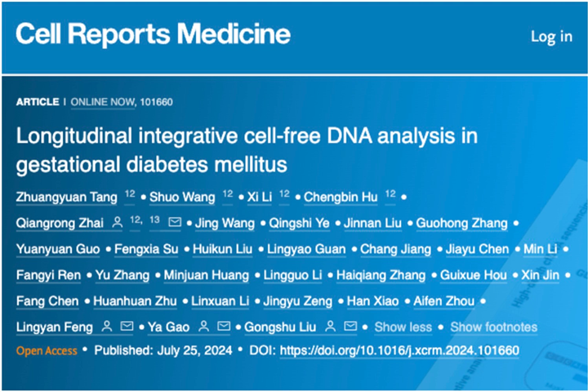Log in to Cell Reports Medicine
The height and width of the screenshot is (392, 588).
pos(551,37)
